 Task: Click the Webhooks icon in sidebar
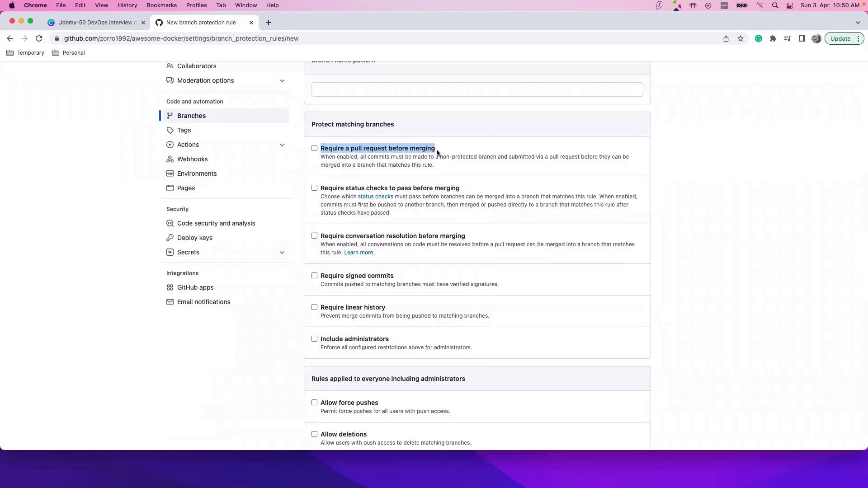[x=170, y=159]
